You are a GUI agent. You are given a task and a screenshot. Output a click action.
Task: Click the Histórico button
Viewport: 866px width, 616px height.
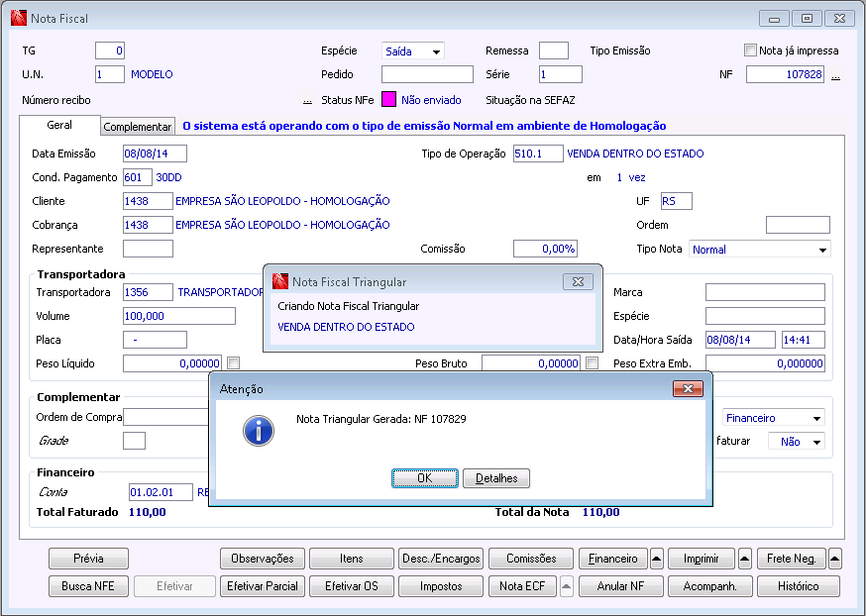click(799, 586)
